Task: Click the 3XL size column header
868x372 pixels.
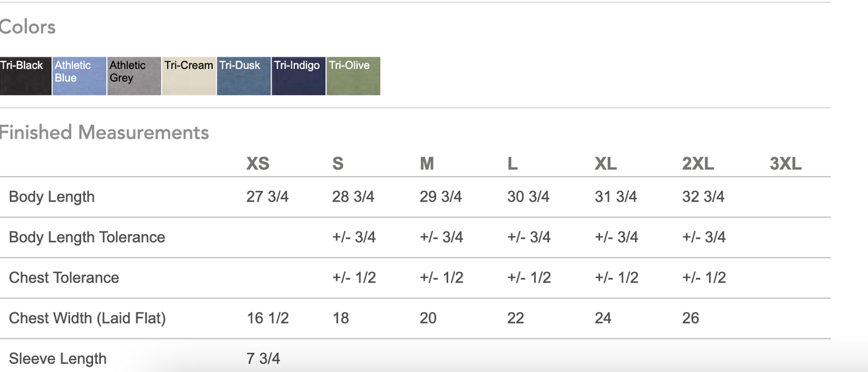Action: point(786,164)
